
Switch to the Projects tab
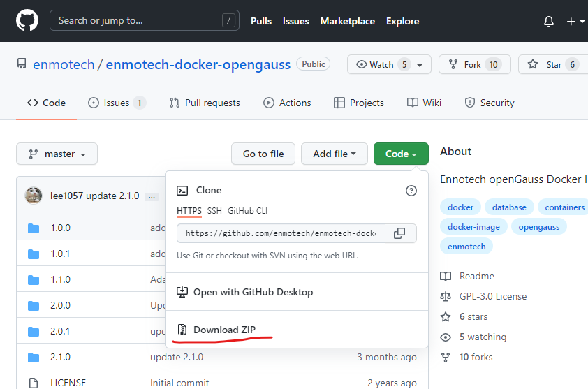point(359,103)
